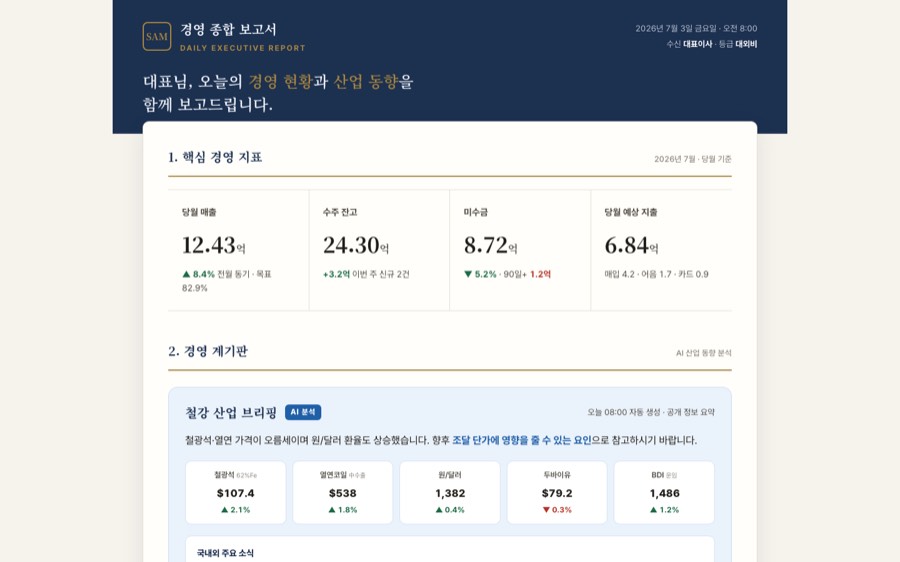Click the AI 산업 동향 분석 label
The height and width of the screenshot is (562, 900).
click(704, 353)
